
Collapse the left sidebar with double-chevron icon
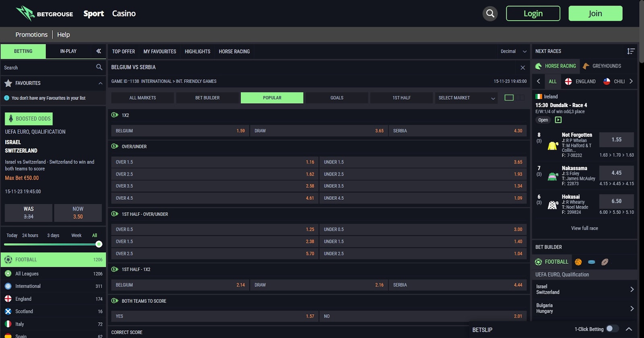(99, 51)
